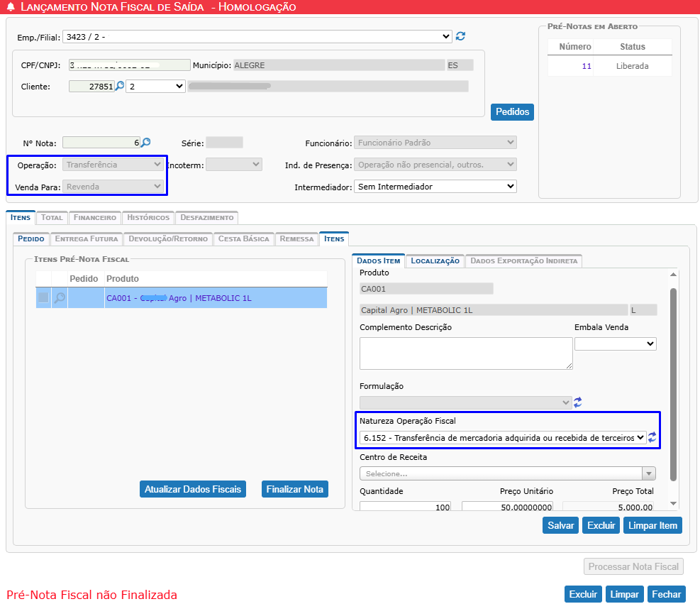Refresh Natureza Operação Fiscal icon
700x604 pixels.
[652, 437]
